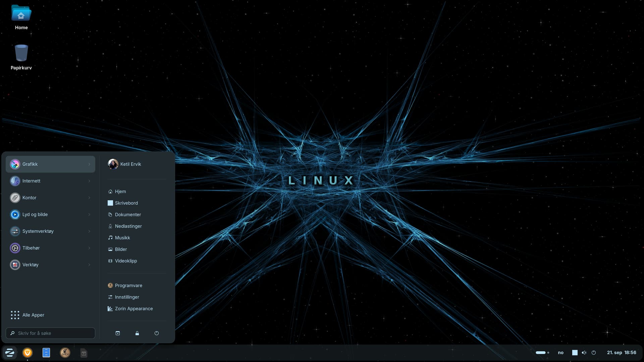Open Brave browser from the taskbar
Viewport: 644px width, 362px height.
[x=28, y=353]
